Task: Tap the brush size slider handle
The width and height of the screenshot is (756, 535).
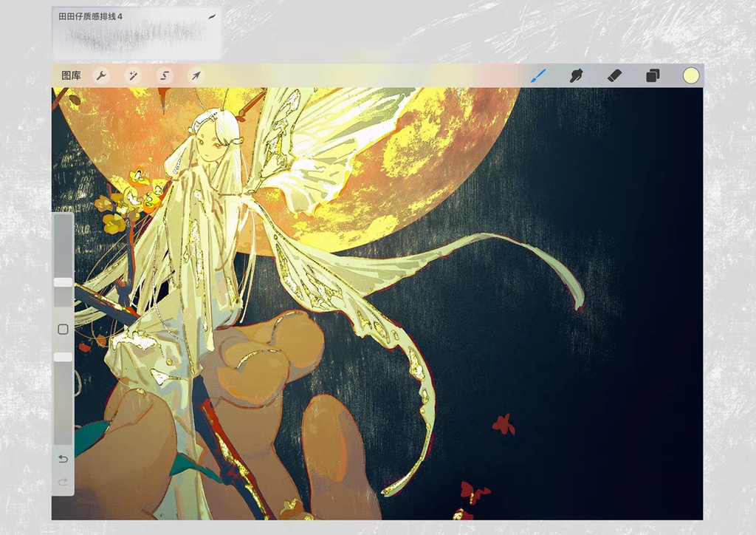Action: tap(63, 282)
